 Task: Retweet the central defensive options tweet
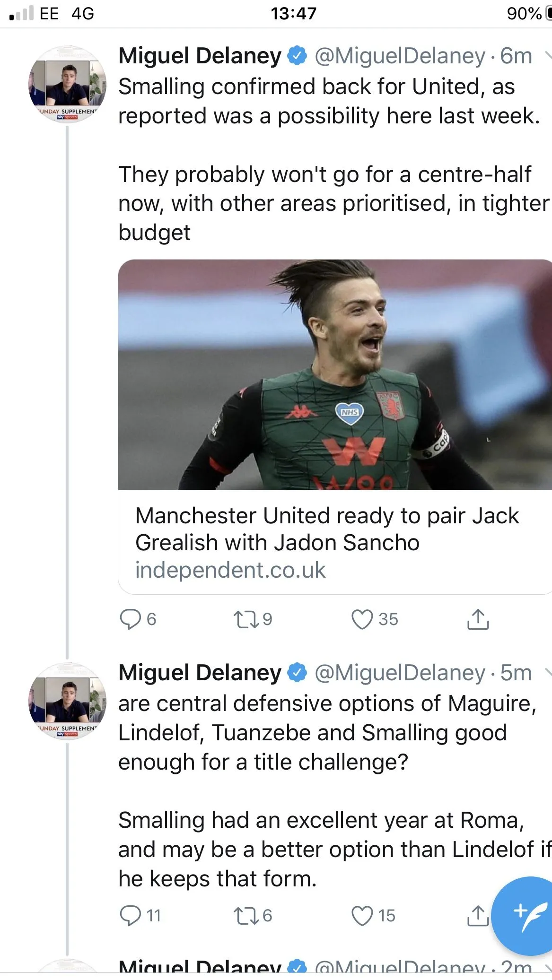245,916
